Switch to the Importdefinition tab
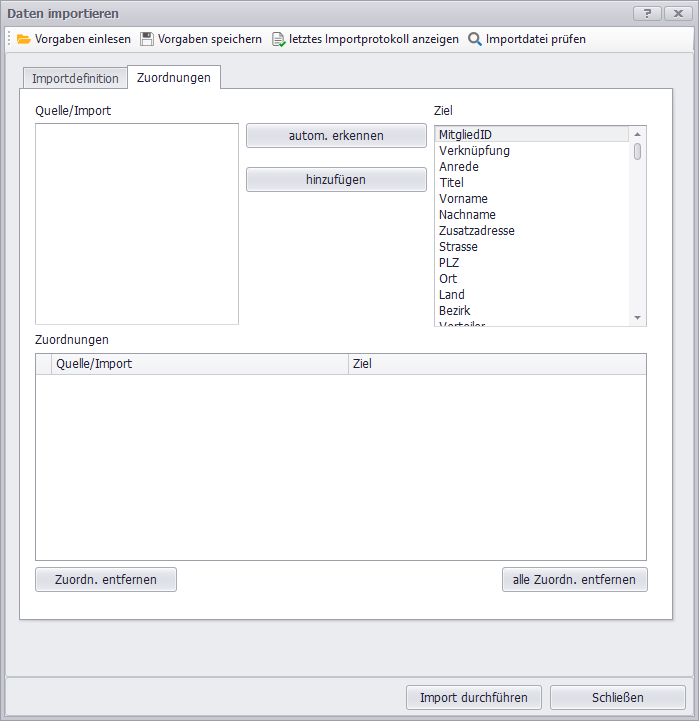Image resolution: width=699 pixels, height=721 pixels. tap(75, 78)
